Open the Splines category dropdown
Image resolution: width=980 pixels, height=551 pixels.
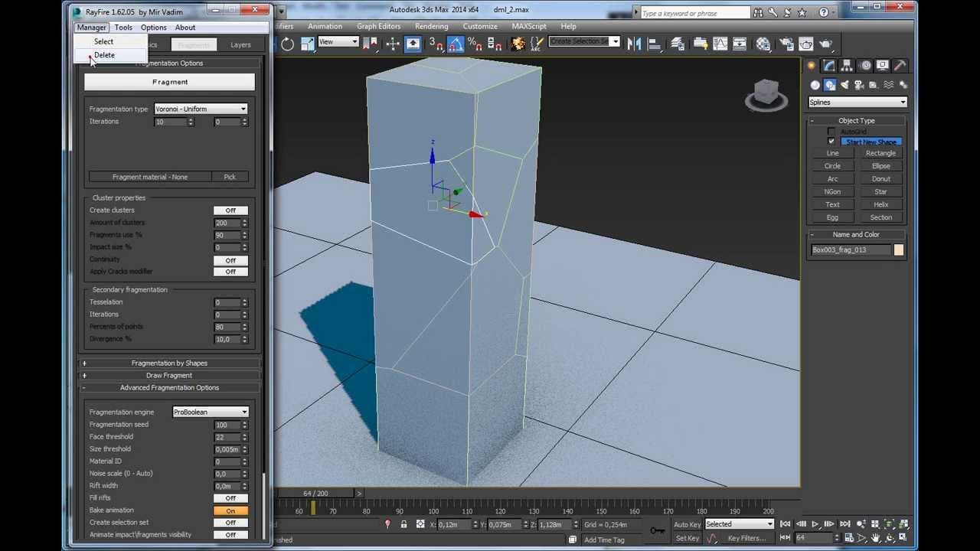(857, 102)
